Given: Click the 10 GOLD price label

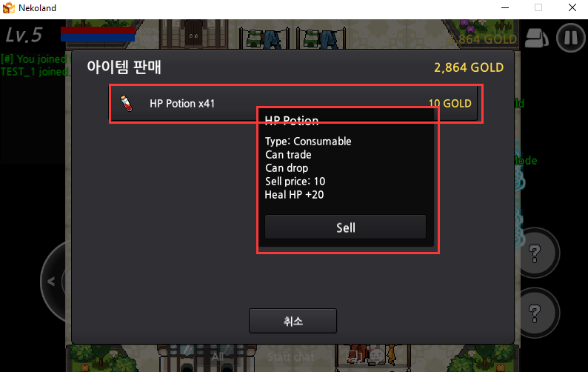Looking at the screenshot, I should click(x=450, y=103).
